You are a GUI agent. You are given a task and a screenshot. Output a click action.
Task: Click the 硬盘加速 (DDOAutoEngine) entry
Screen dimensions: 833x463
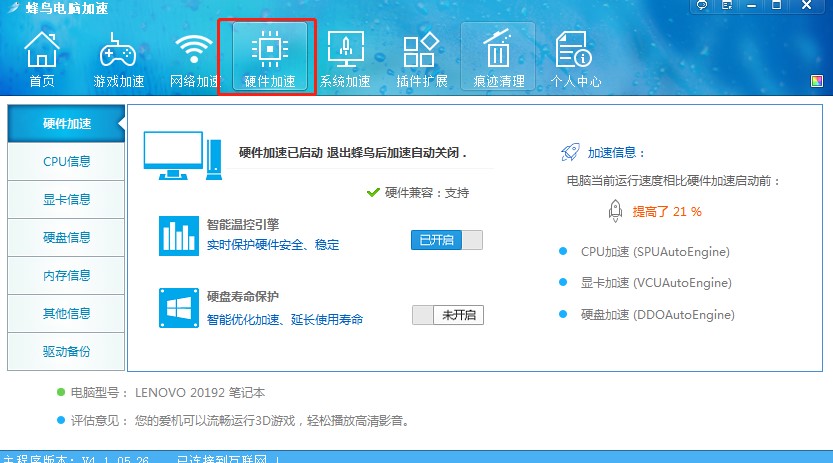[658, 315]
